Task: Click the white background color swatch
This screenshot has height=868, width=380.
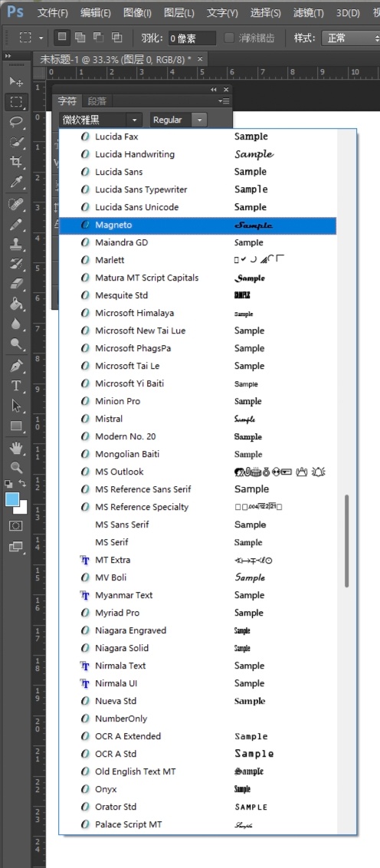Action: tap(23, 508)
